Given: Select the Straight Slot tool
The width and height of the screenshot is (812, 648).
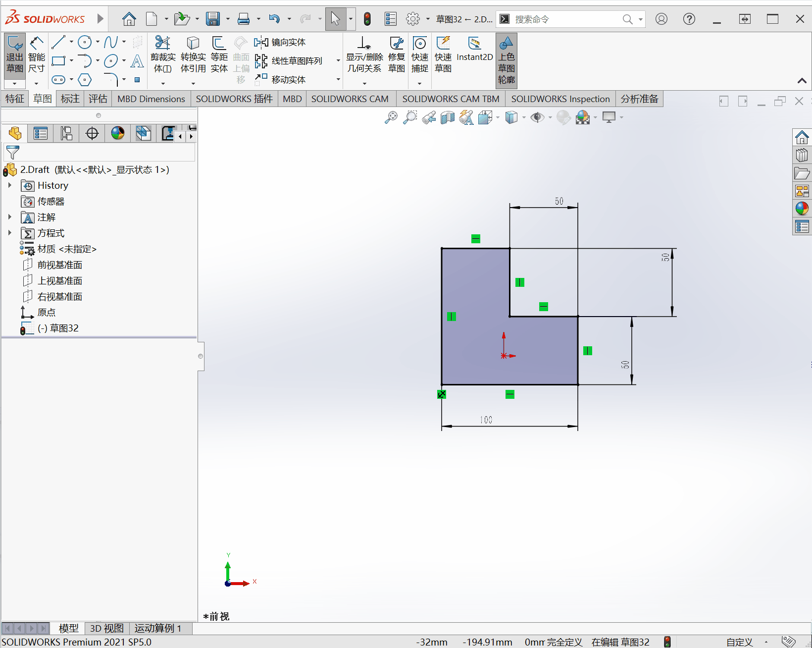Looking at the screenshot, I should [58, 80].
